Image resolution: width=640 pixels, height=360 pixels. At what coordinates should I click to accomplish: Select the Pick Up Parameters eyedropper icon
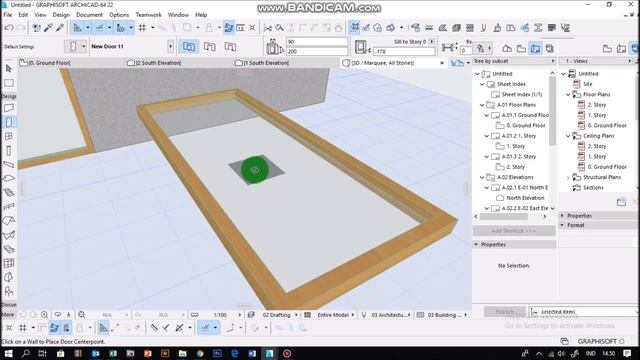click(x=49, y=28)
